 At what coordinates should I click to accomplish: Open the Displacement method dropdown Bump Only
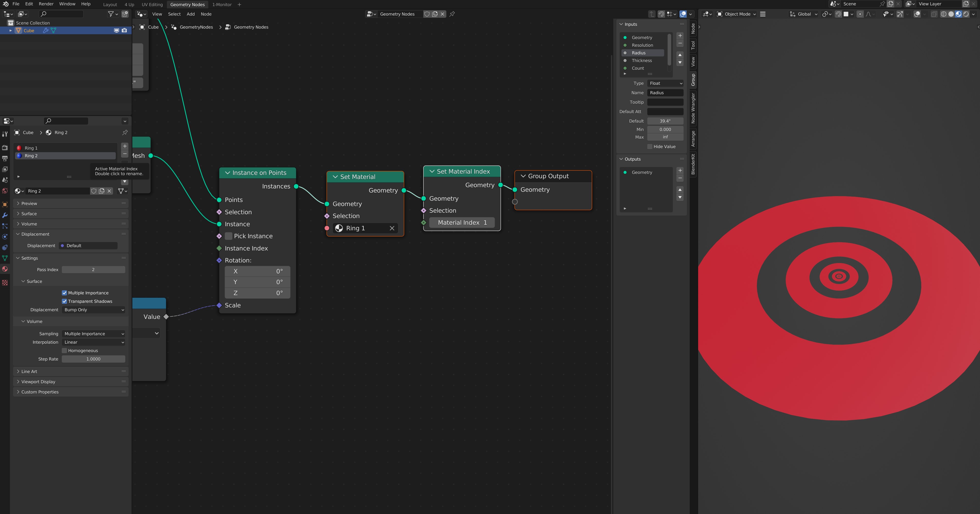pyautogui.click(x=94, y=310)
